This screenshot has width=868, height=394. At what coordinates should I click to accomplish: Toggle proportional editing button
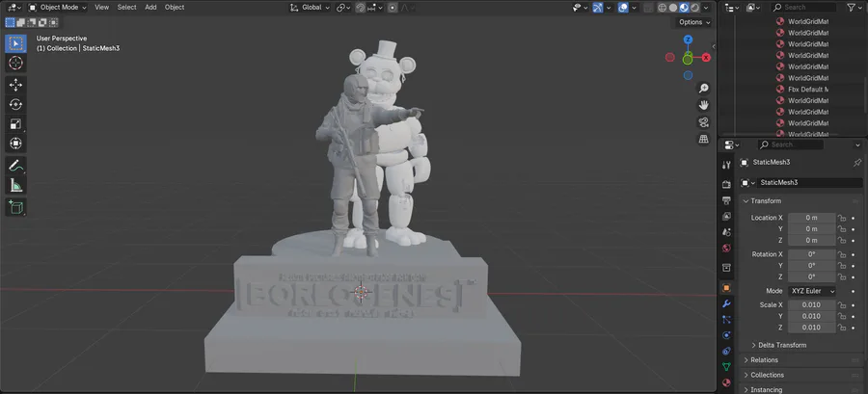tap(393, 8)
